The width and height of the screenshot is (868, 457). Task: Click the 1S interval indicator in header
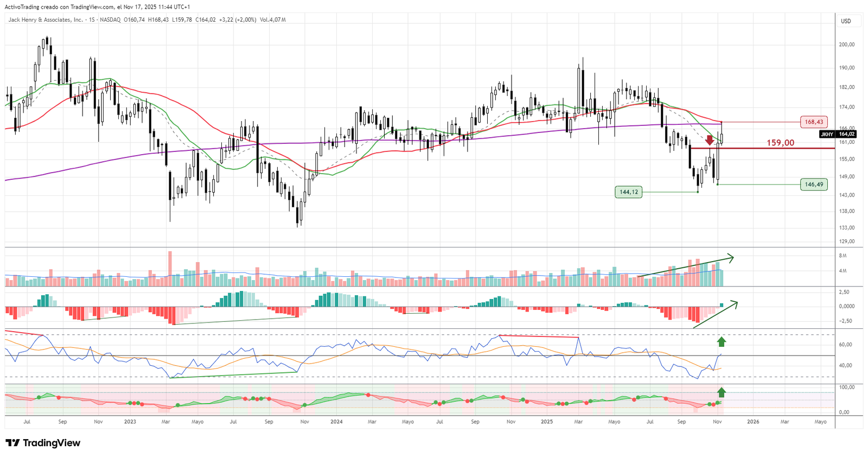[x=92, y=20]
